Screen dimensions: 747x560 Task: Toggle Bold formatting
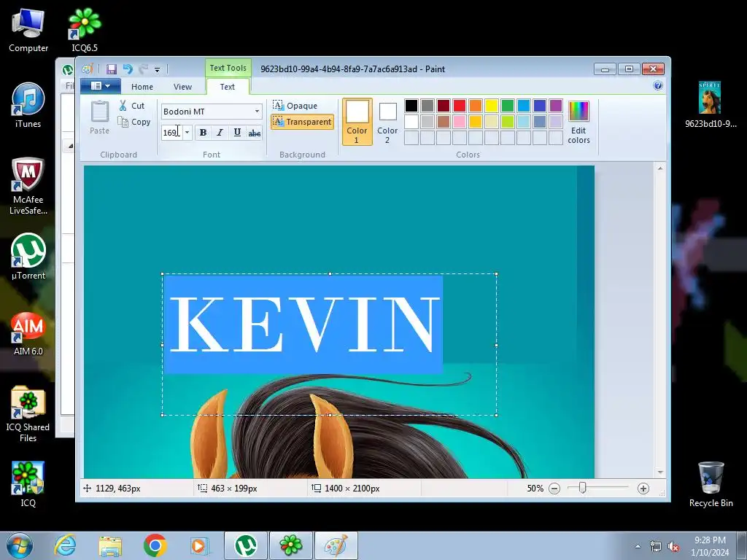pos(203,133)
